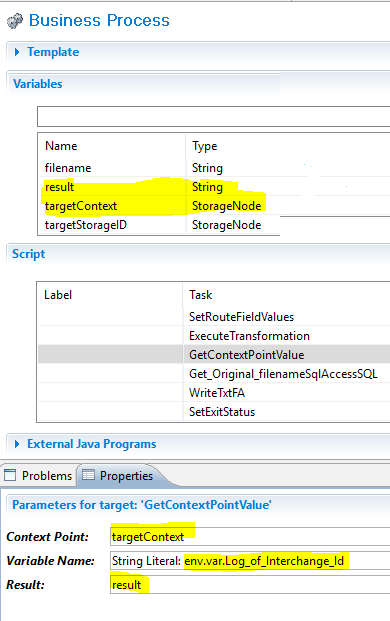Expand the External Java Programs section
This screenshot has width=390, height=621.
[x=17, y=444]
